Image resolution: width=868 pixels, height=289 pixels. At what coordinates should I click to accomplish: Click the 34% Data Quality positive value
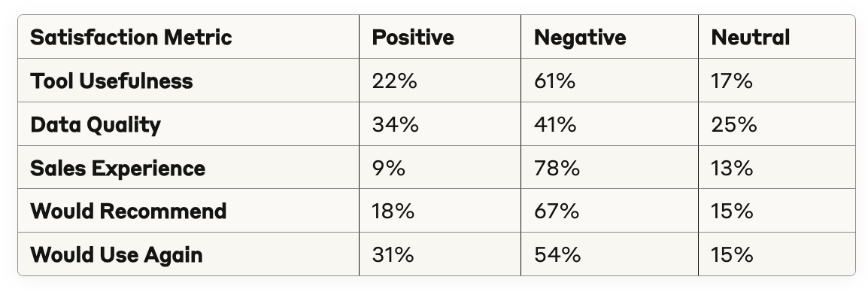[x=395, y=125]
